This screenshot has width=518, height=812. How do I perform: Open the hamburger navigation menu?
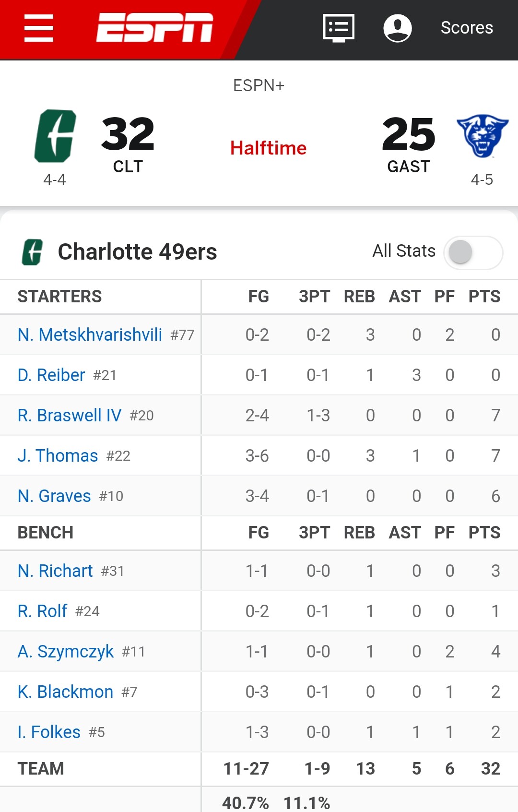39,28
